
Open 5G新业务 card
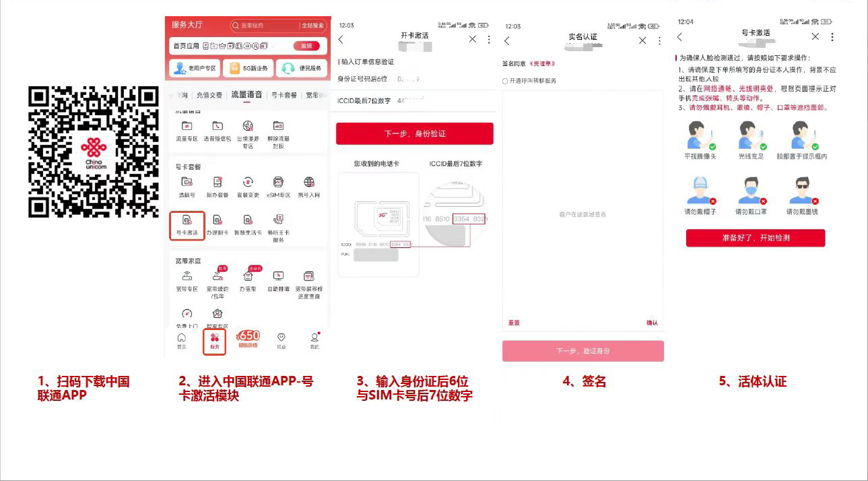[x=248, y=68]
